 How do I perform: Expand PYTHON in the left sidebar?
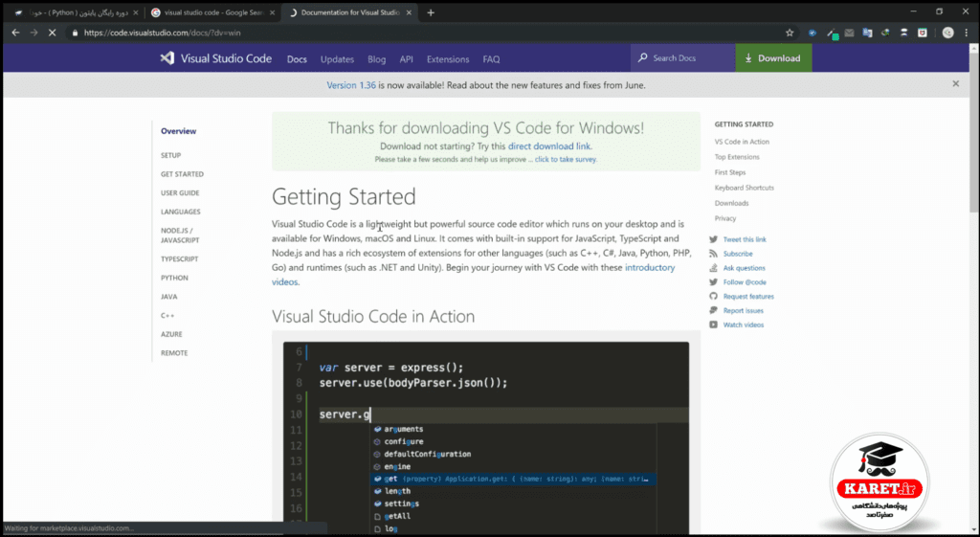[x=174, y=278]
